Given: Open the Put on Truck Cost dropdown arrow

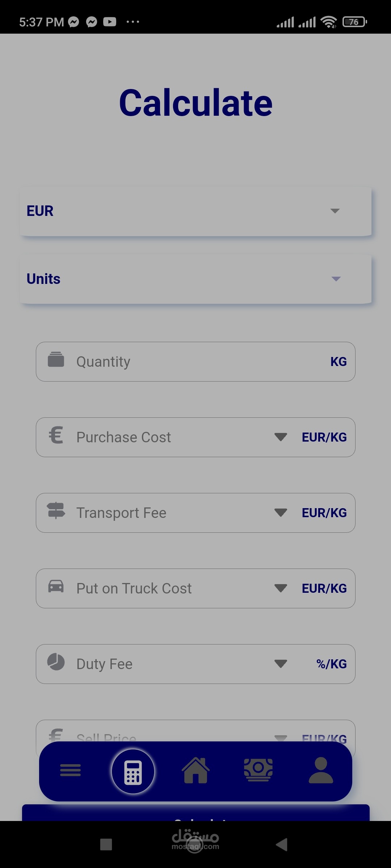Looking at the screenshot, I should tap(281, 588).
